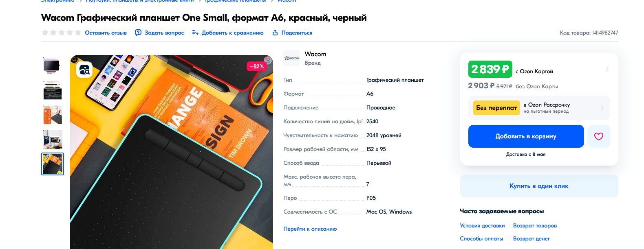Select the third product thumbnail with orange tablet

pos(53,115)
